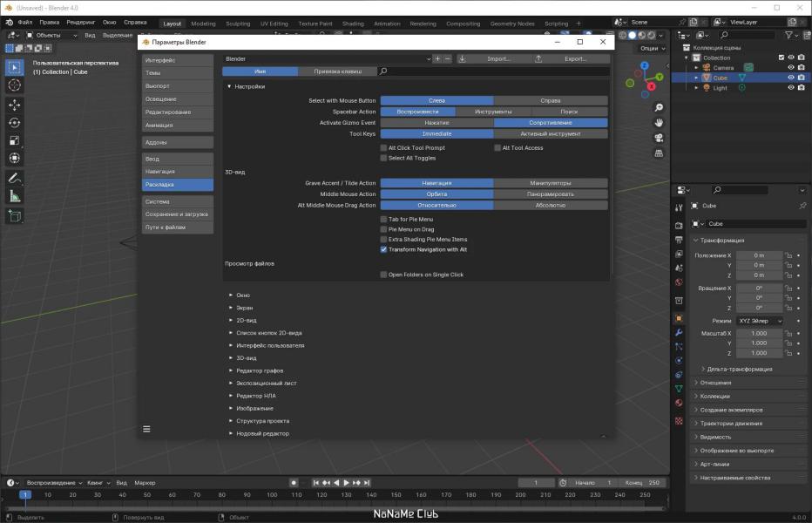The width and height of the screenshot is (812, 523).
Task: Select the Annotate tool in the left toolbar
Action: [x=15, y=179]
